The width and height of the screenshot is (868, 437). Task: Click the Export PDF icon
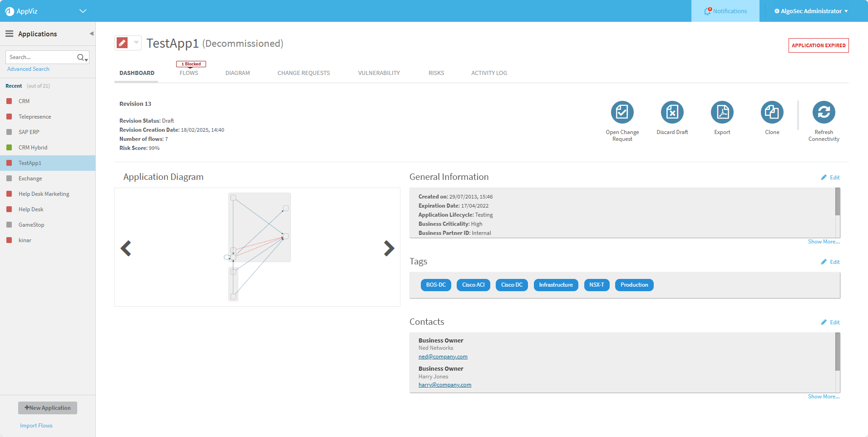[x=722, y=112]
